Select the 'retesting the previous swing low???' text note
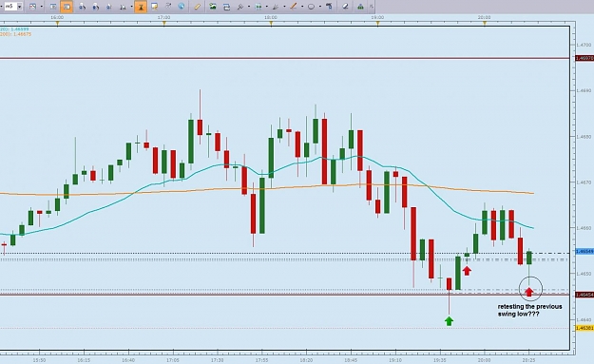The height and width of the screenshot is (364, 594). (x=529, y=310)
